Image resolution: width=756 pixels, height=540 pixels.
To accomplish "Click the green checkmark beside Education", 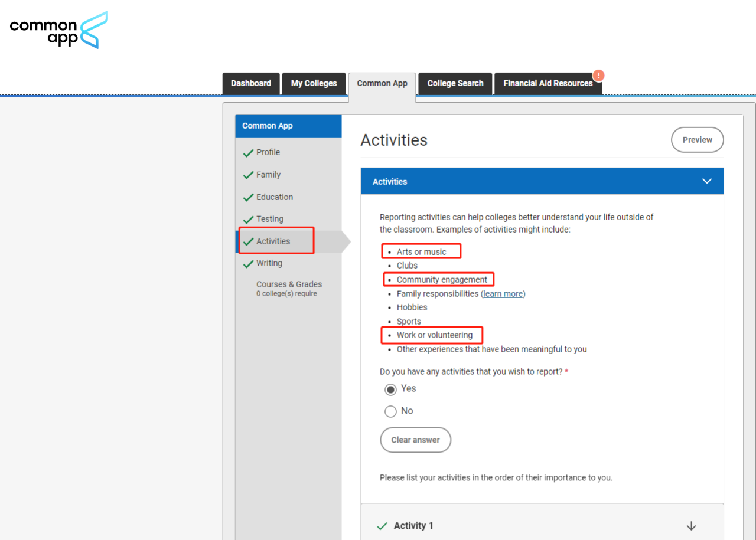I will 248,198.
